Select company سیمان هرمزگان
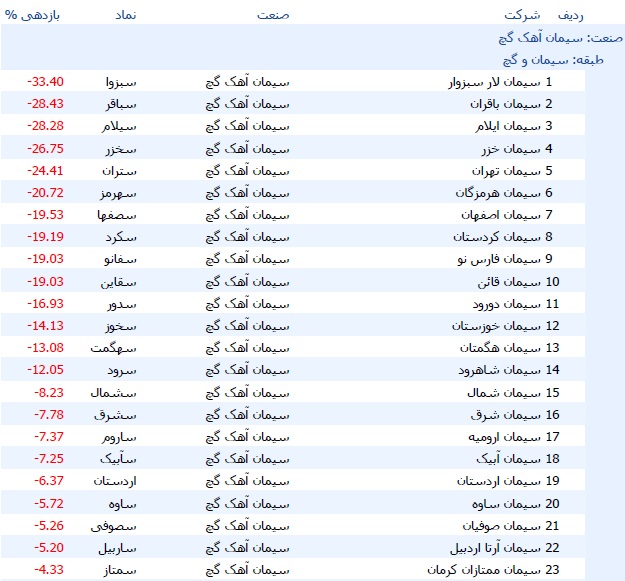Viewport: 625px width, 581px height. (498, 193)
